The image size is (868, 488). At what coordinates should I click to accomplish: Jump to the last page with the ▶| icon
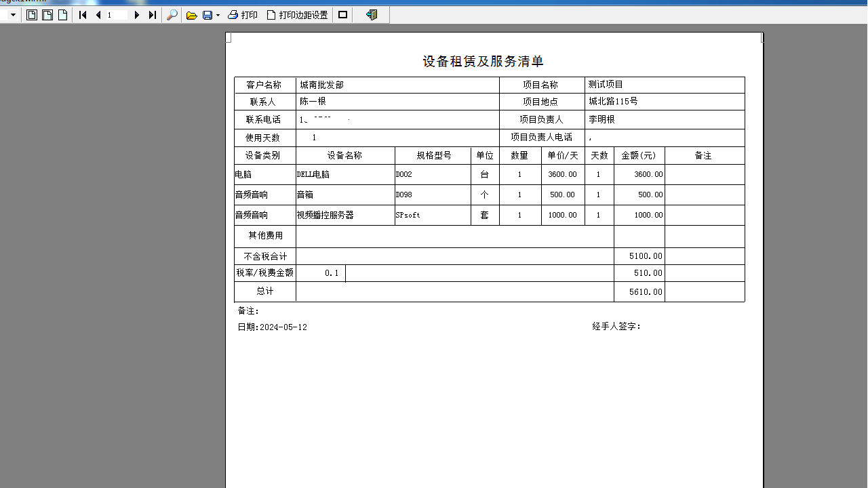[x=151, y=15]
